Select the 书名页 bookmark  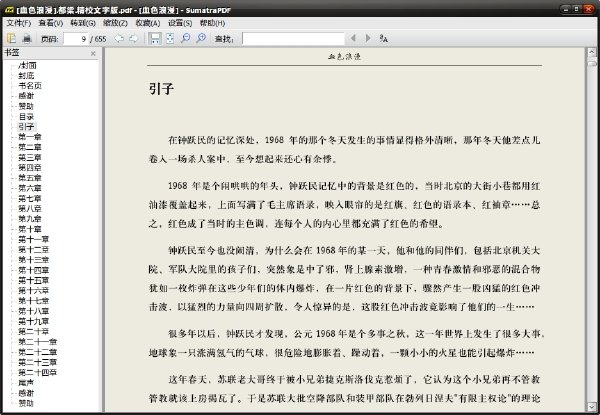click(x=30, y=86)
